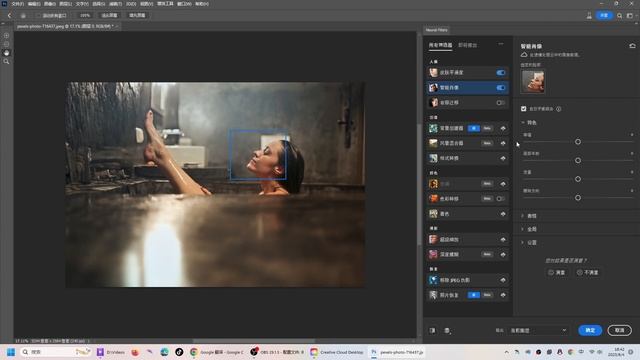Viewport: 640px width, 360px height.
Task: Click the home icon in the options bar
Action: [23, 16]
